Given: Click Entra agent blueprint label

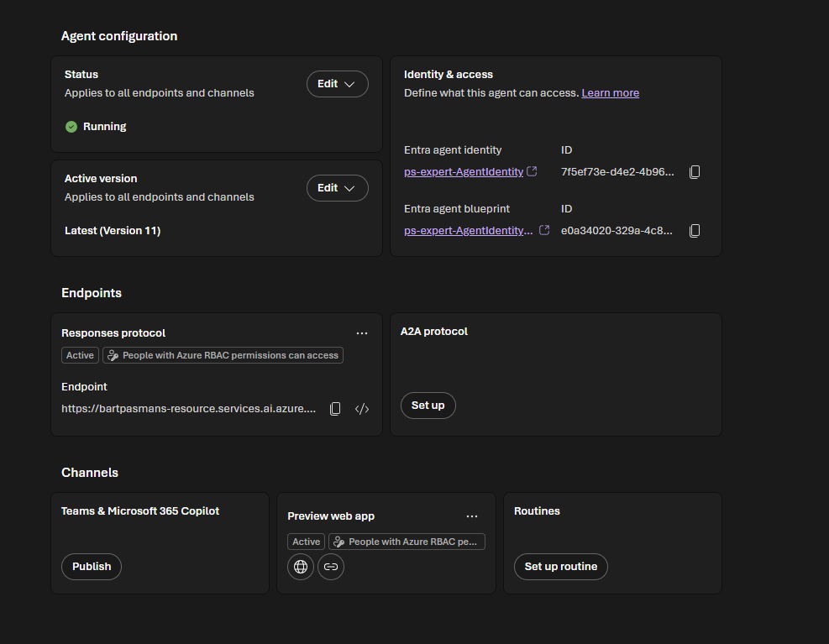Looking at the screenshot, I should pos(457,209).
